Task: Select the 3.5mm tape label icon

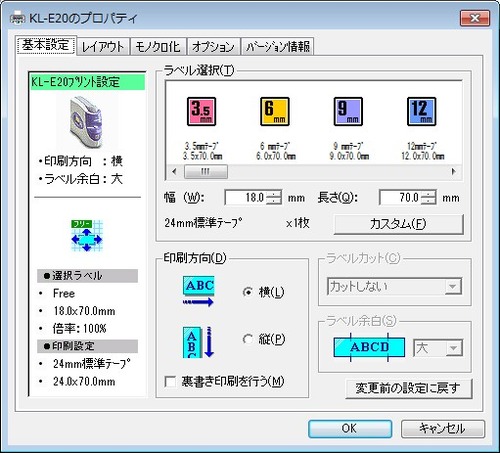Action: tap(201, 111)
